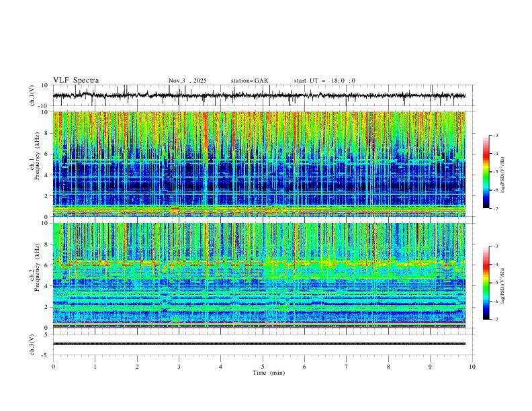Click the 'ch.3(V)' axis label
532x411 pixels.
point(32,345)
